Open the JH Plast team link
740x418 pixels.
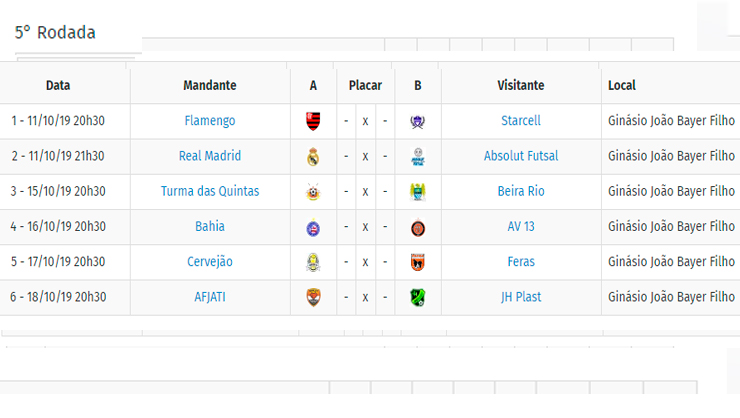pyautogui.click(x=521, y=297)
